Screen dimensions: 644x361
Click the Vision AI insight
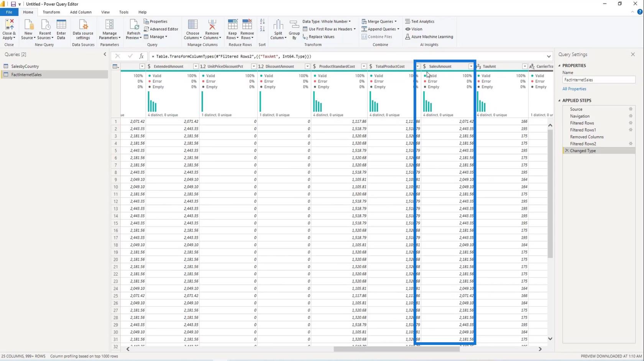tap(414, 29)
